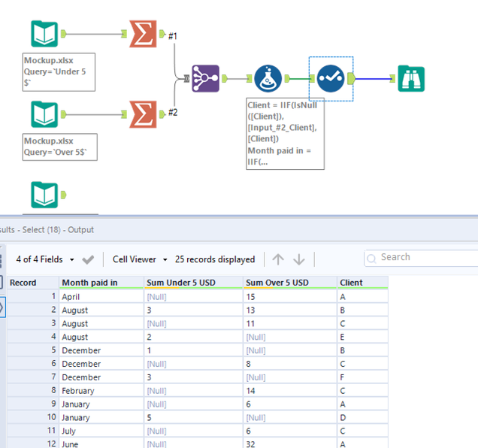The height and width of the screenshot is (448, 478).
Task: Select the Sum Over 5 USD value 15
Action: [290, 296]
